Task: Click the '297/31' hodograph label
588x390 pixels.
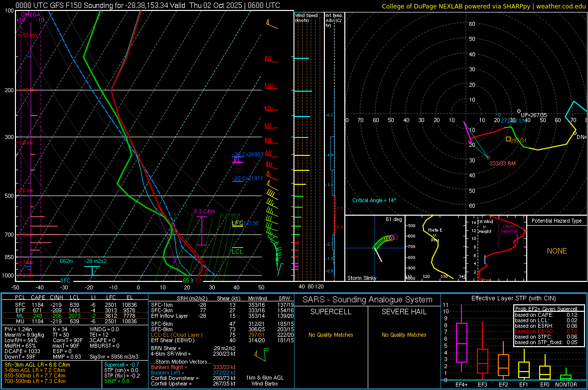Action: (x=518, y=140)
